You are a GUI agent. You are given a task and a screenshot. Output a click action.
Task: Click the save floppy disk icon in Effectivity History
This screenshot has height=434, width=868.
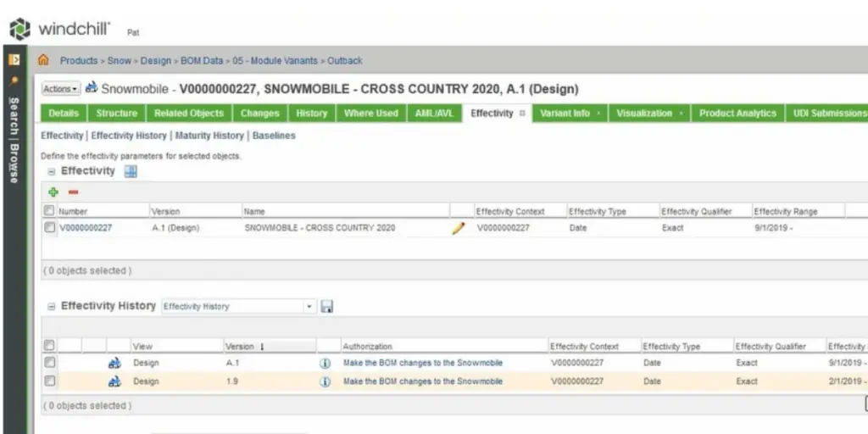(326, 306)
